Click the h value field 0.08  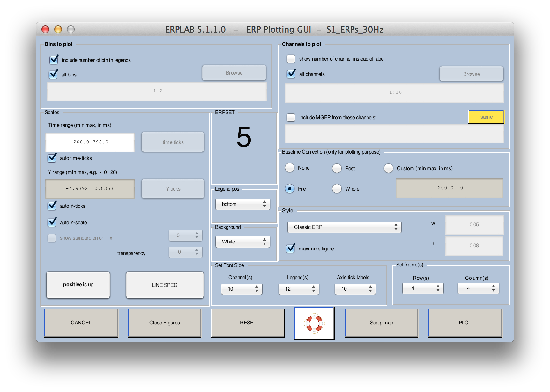474,246
